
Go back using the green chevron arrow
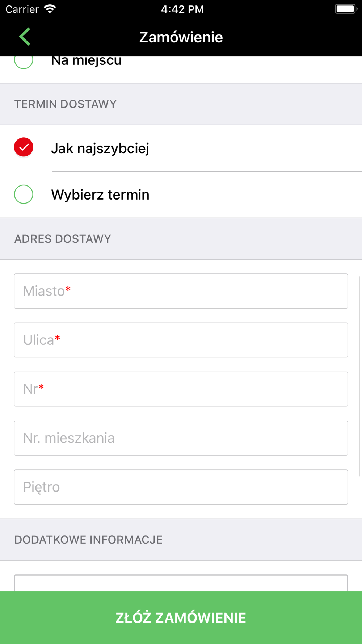25,37
